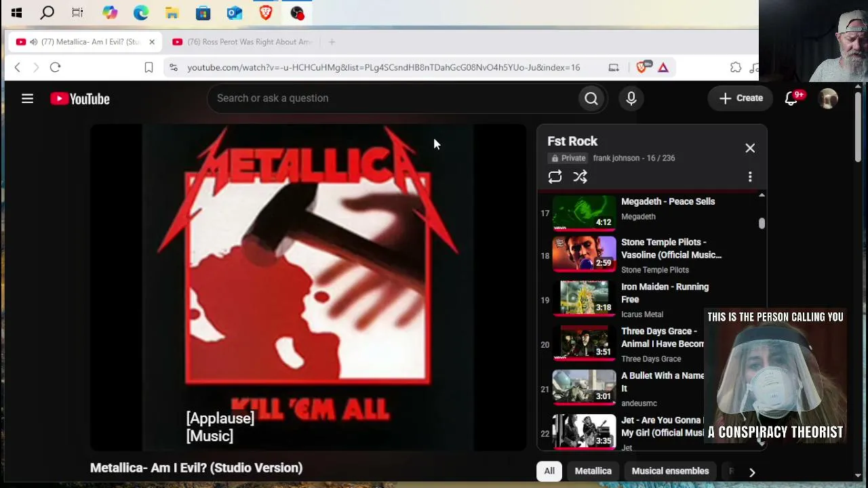Image resolution: width=868 pixels, height=488 pixels.
Task: Click the Vasoline video thumbnail
Action: [x=585, y=254]
